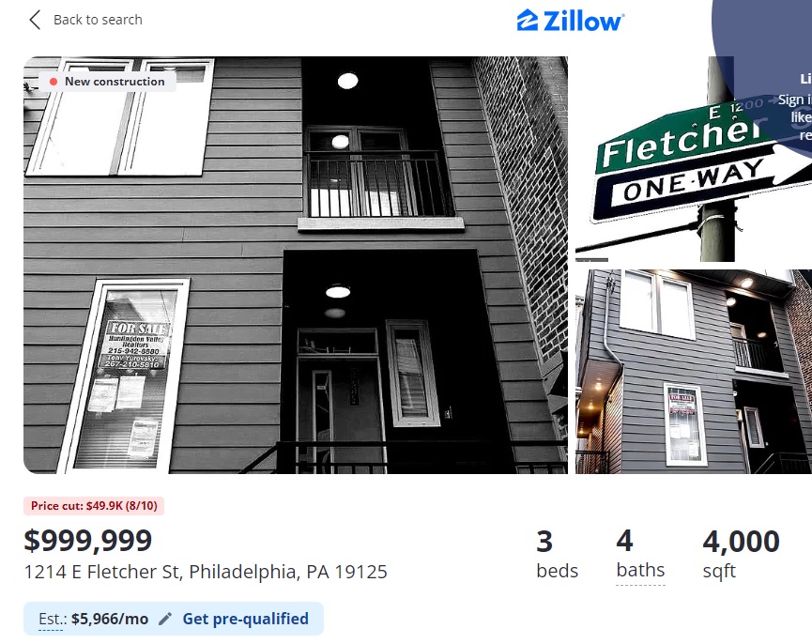Image resolution: width=812 pixels, height=644 pixels.
Task: Click the 3 beds figure
Action: [544, 541]
